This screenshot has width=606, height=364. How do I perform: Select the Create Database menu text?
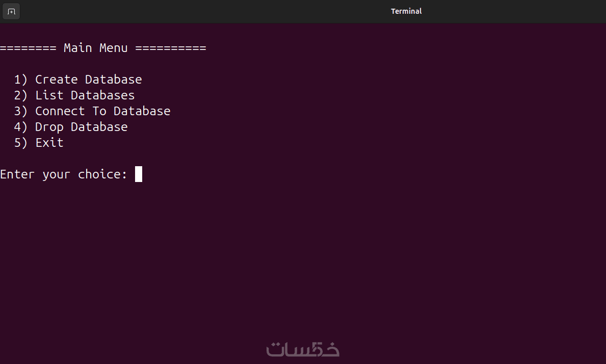(89, 80)
